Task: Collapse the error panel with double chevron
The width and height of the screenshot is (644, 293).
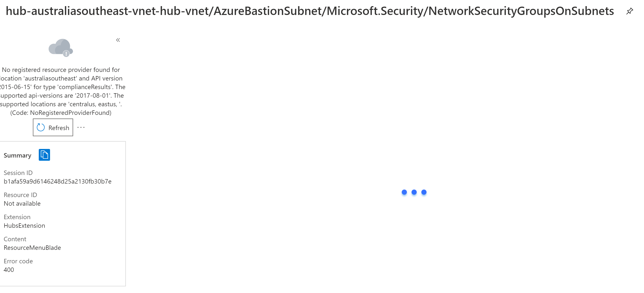Action: (118, 40)
